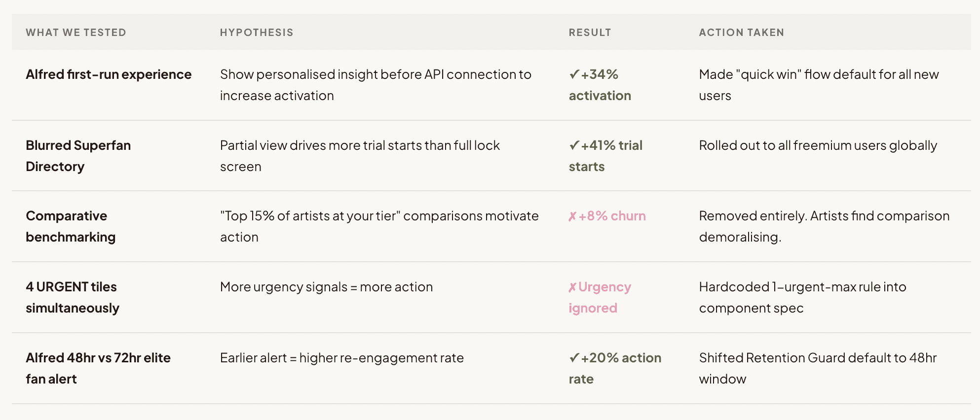The height and width of the screenshot is (420, 980).
Task: Click the Hardcoded 1-urgent-max rule action text
Action: click(802, 297)
